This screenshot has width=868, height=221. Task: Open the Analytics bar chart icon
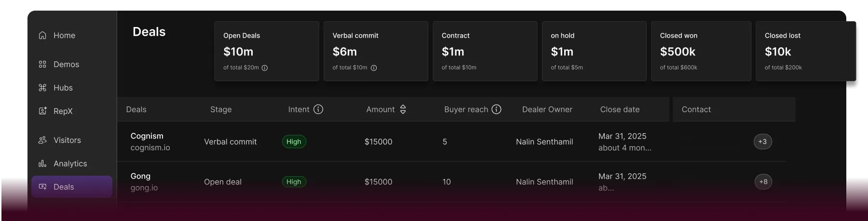pyautogui.click(x=42, y=164)
